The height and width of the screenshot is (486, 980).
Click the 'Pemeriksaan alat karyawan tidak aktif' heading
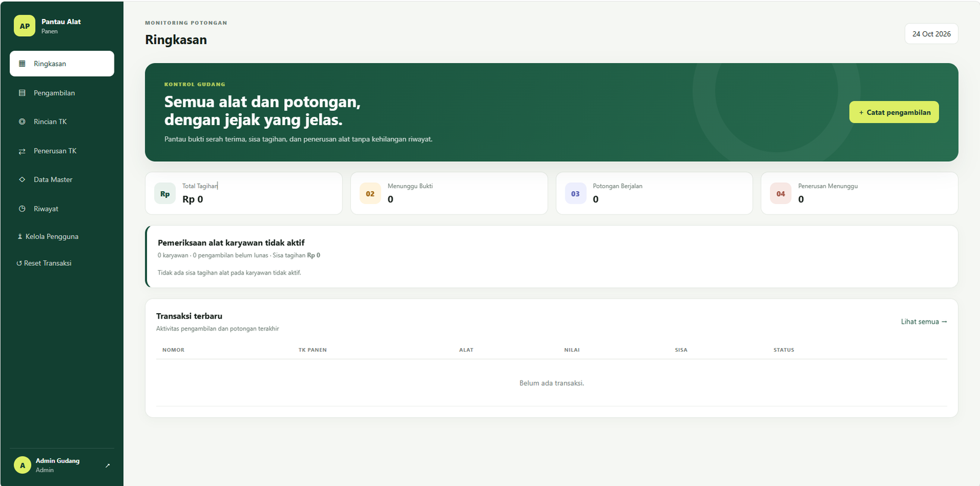click(231, 243)
